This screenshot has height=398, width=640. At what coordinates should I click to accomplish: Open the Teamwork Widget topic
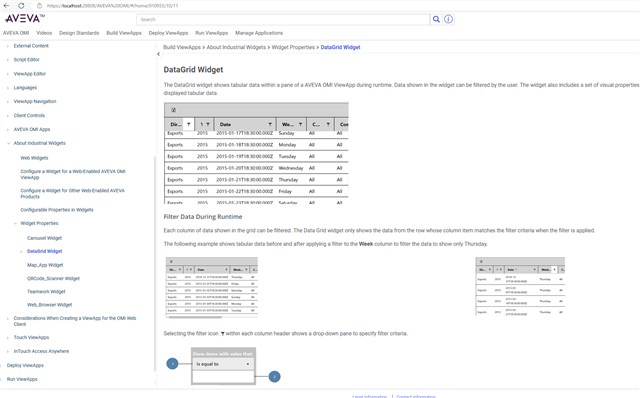tap(46, 291)
